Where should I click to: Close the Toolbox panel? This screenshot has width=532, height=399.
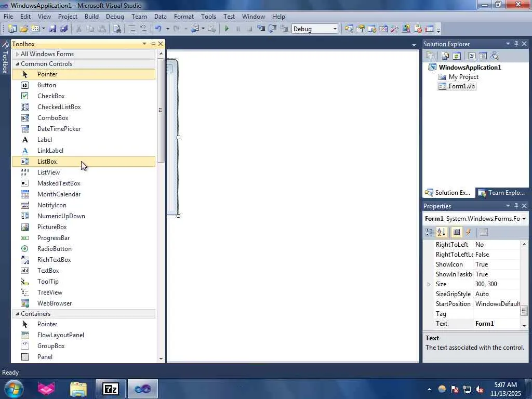click(x=161, y=44)
